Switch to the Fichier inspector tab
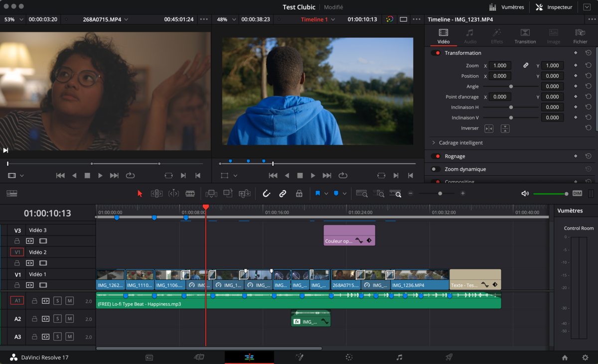The image size is (598, 364). tap(580, 36)
